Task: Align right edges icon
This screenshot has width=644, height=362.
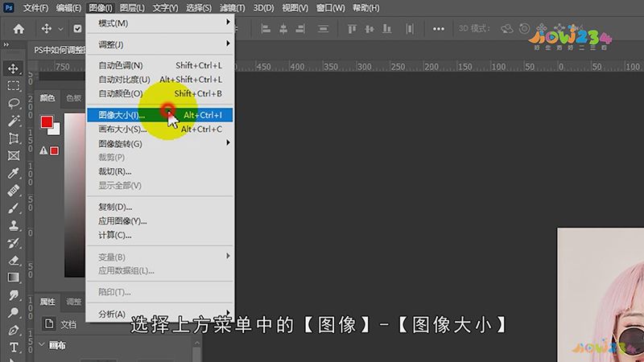Action: tap(300, 29)
